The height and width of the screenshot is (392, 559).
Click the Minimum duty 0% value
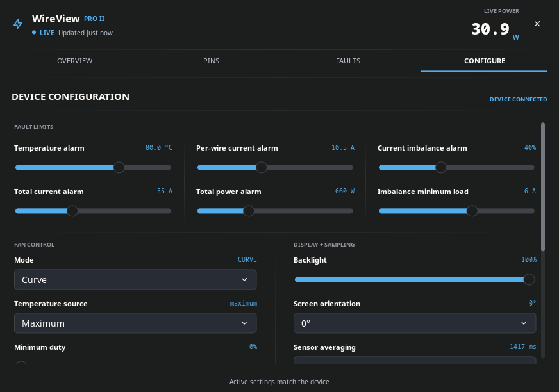[253, 347]
